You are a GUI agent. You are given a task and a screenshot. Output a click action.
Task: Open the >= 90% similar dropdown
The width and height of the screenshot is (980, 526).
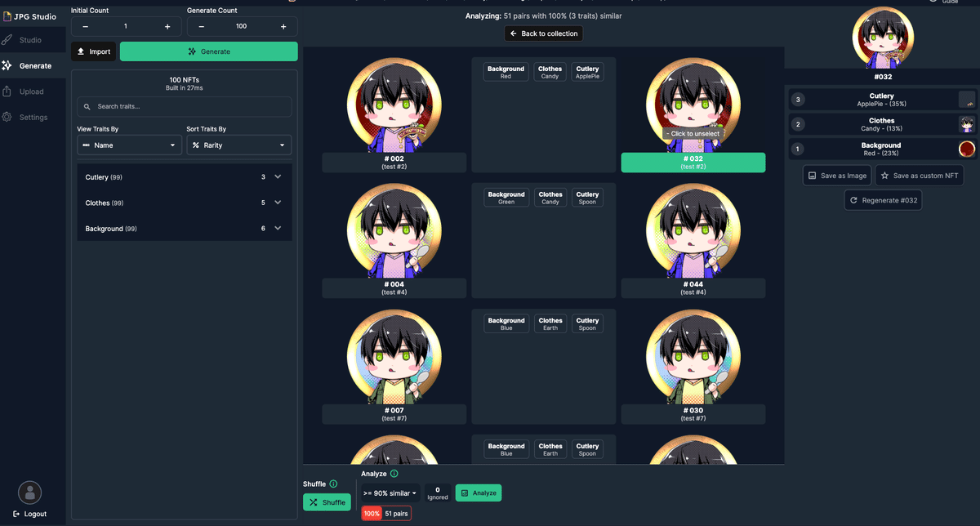pyautogui.click(x=390, y=493)
